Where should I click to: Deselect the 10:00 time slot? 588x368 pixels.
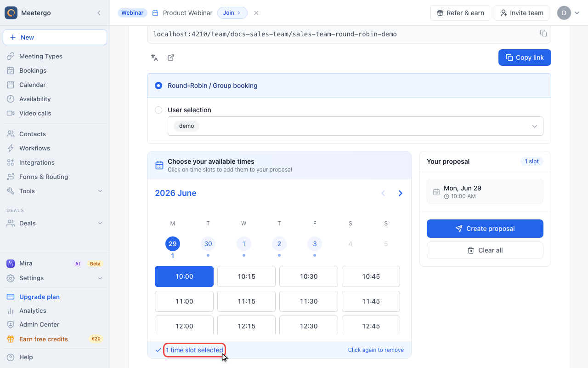pyautogui.click(x=184, y=276)
